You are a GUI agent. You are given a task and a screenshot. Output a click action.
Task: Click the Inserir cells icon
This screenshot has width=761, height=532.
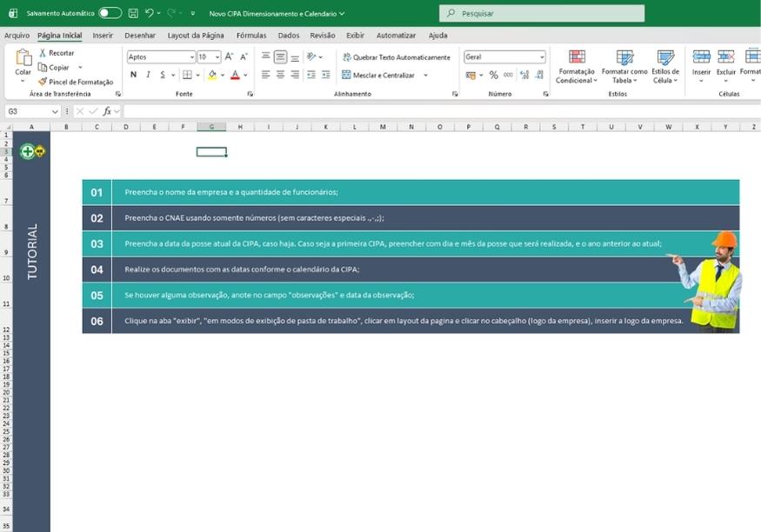coord(701,57)
